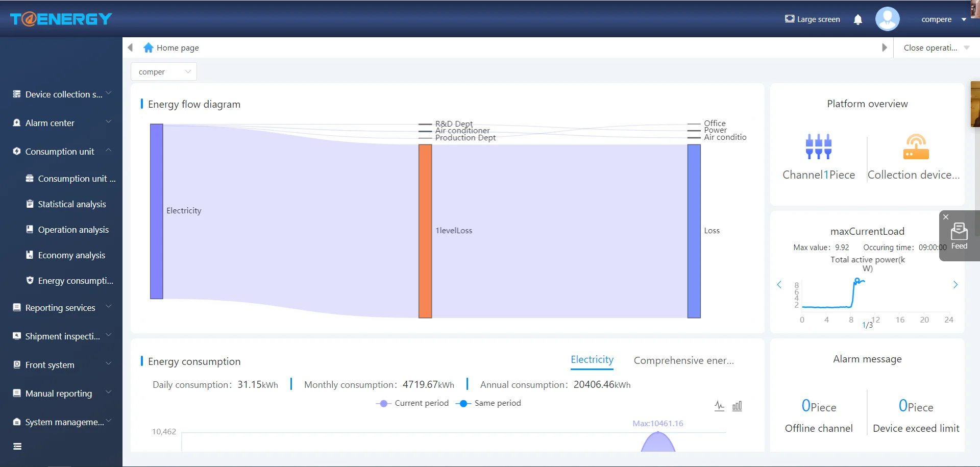Click the T@ENERGY logo
Screen dimensions: 980x467
coord(61,19)
